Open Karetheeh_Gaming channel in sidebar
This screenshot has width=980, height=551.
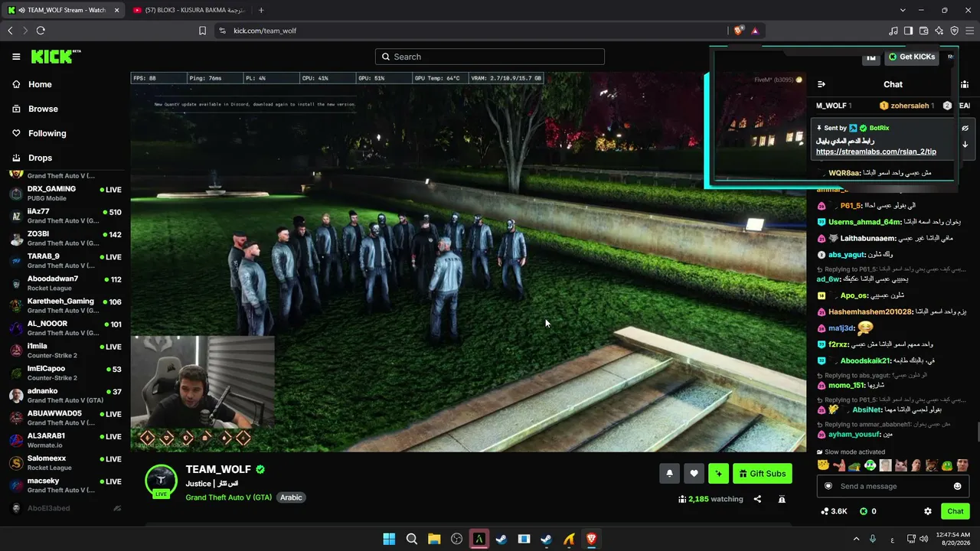65,305
